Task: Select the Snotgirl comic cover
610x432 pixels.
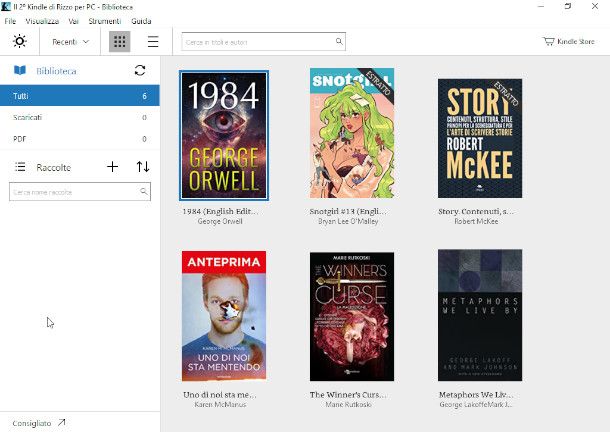Action: coord(352,133)
